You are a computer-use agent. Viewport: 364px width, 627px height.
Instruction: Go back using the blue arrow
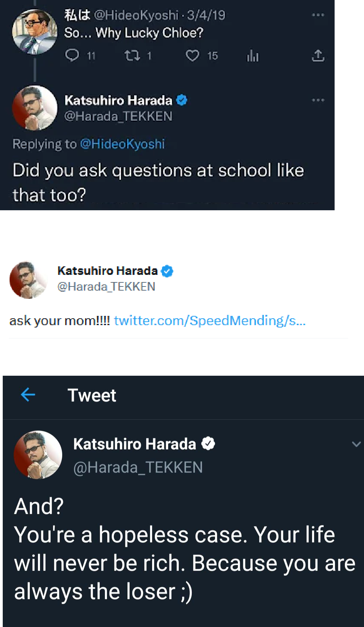click(x=28, y=395)
